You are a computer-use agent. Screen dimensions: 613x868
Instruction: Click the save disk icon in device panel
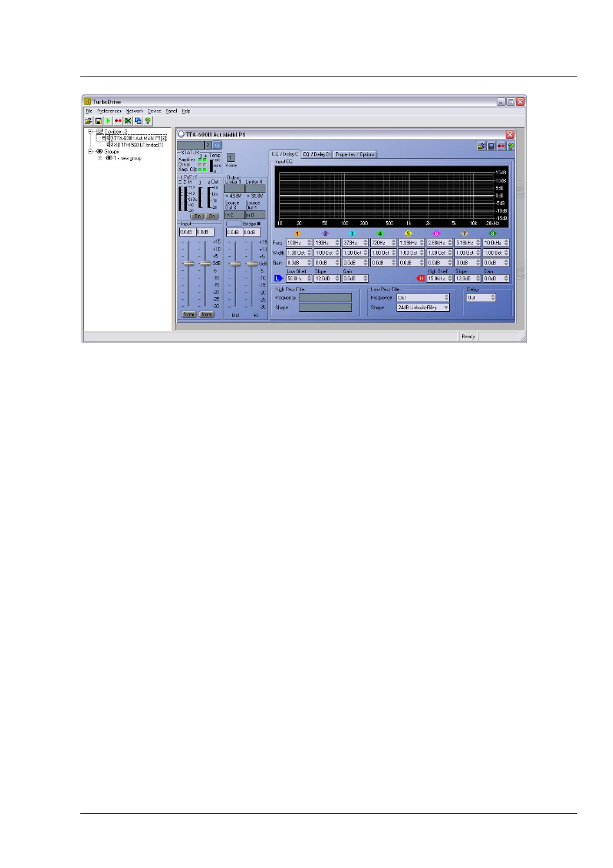pyautogui.click(x=491, y=147)
